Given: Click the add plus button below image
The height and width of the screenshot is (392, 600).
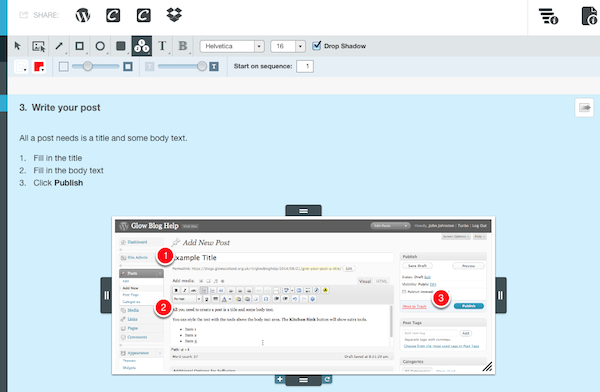Looking at the screenshot, I should pos(280,379).
